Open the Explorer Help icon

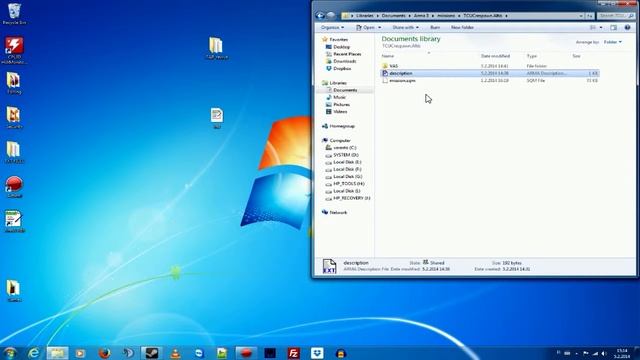(627, 27)
